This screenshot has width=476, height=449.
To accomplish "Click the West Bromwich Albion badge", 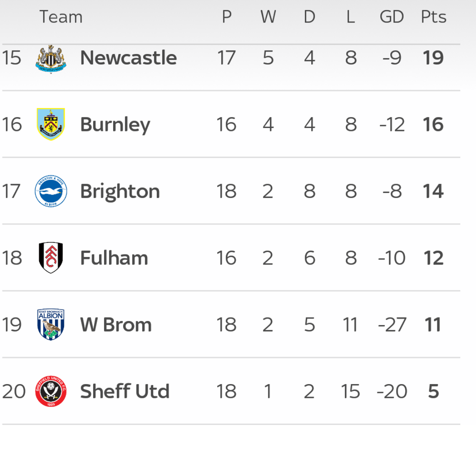I will pos(51,324).
